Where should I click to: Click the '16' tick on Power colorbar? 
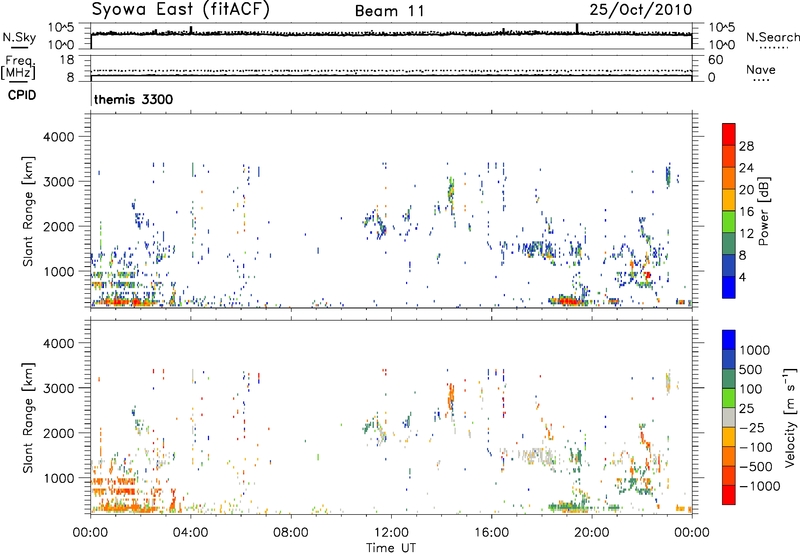pyautogui.click(x=746, y=212)
